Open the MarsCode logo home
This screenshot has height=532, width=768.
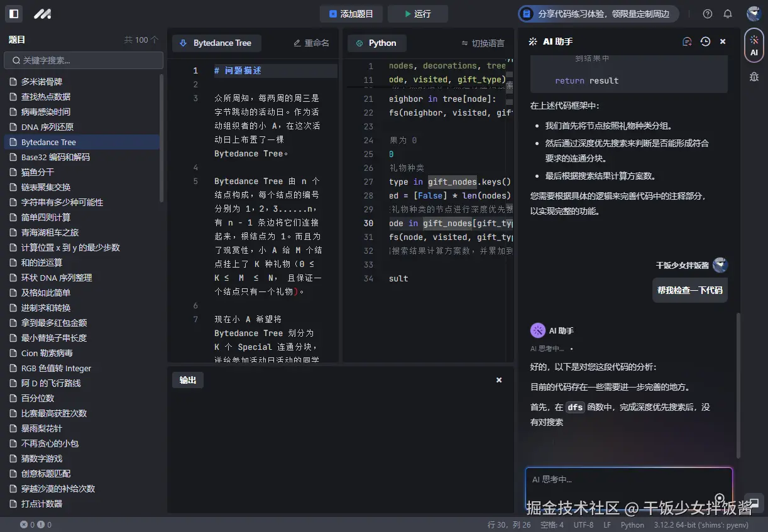(42, 14)
